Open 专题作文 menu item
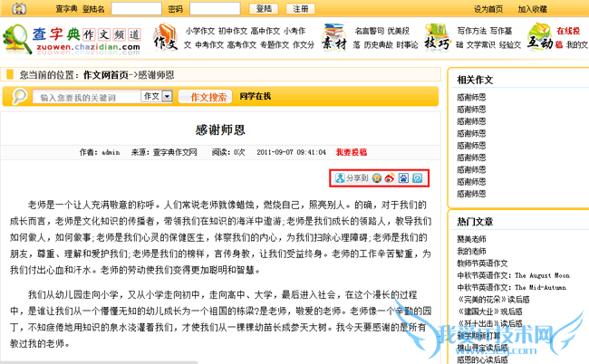This screenshot has height=364, width=589. [x=275, y=44]
